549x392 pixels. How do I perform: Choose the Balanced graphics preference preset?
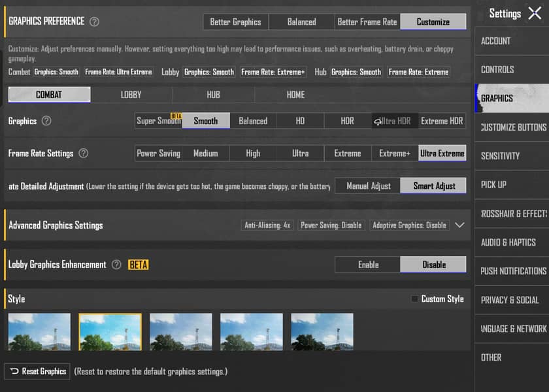click(301, 22)
